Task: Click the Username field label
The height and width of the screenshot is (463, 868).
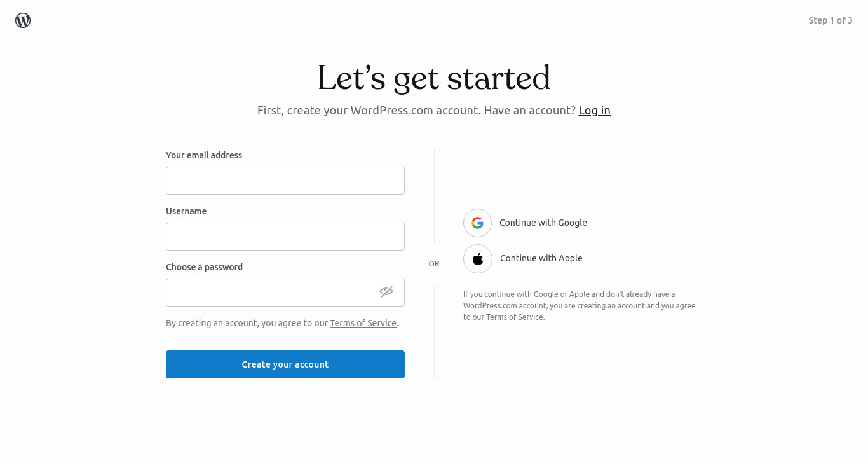Action: coord(186,211)
